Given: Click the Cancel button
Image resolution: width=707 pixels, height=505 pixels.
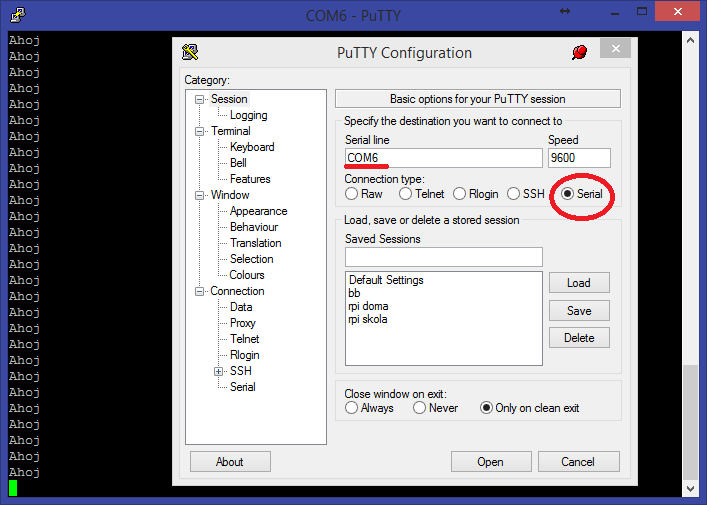Looking at the screenshot, I should pos(578,462).
